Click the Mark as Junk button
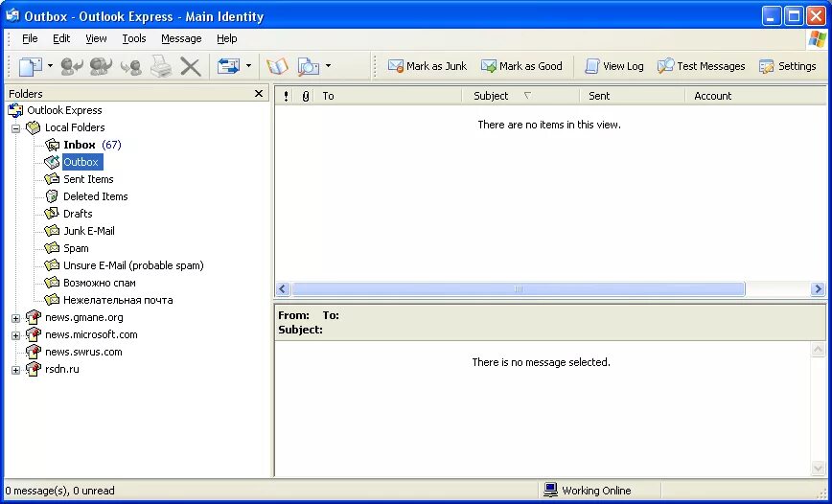This screenshot has height=504, width=832. pos(428,66)
